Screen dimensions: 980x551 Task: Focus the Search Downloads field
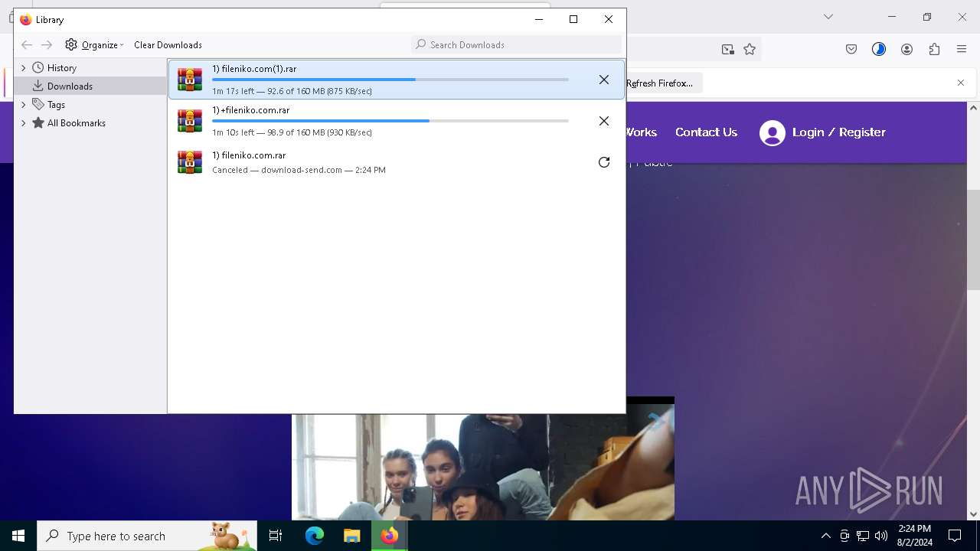pos(517,44)
